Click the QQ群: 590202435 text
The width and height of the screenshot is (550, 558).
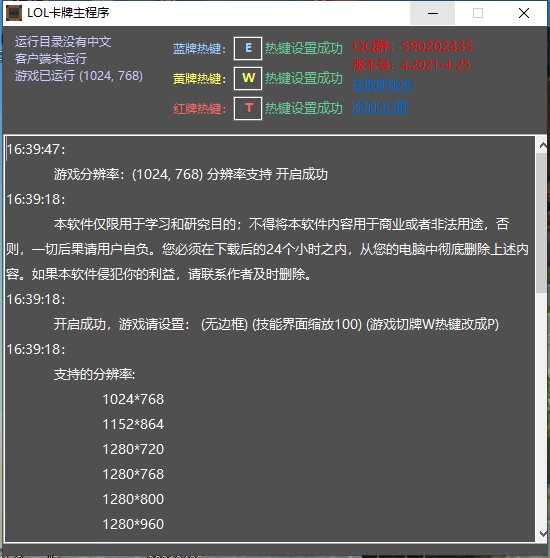[413, 46]
